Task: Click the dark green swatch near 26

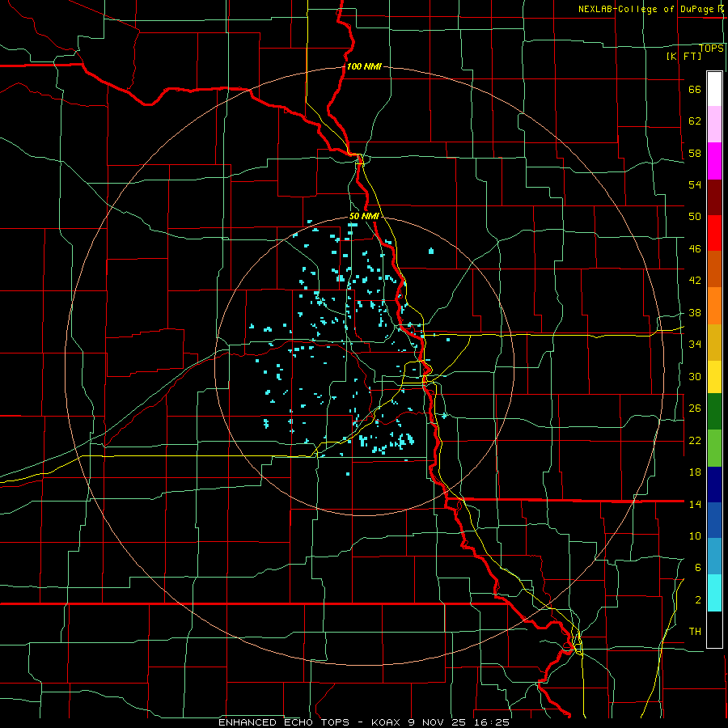Action: (714, 412)
